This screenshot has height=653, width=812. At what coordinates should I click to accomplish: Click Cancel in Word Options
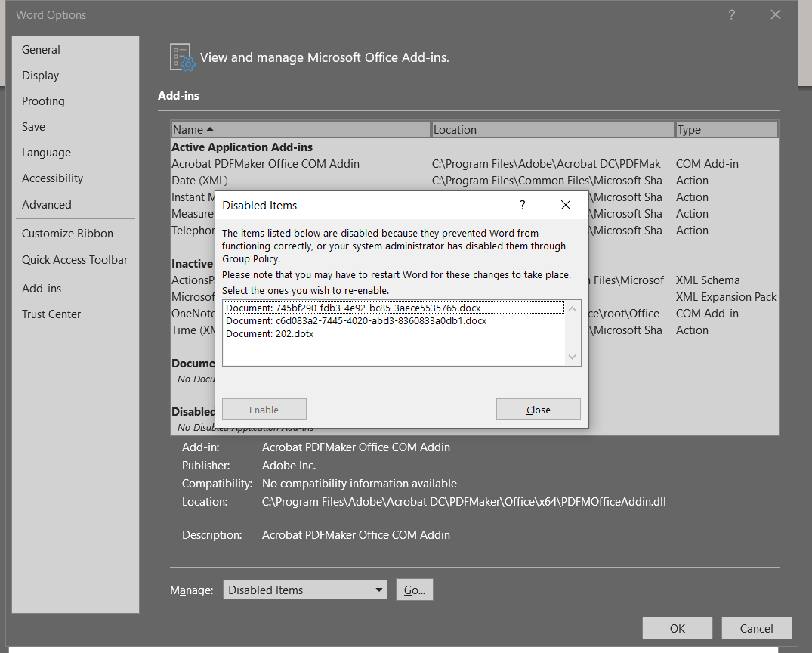pos(756,627)
